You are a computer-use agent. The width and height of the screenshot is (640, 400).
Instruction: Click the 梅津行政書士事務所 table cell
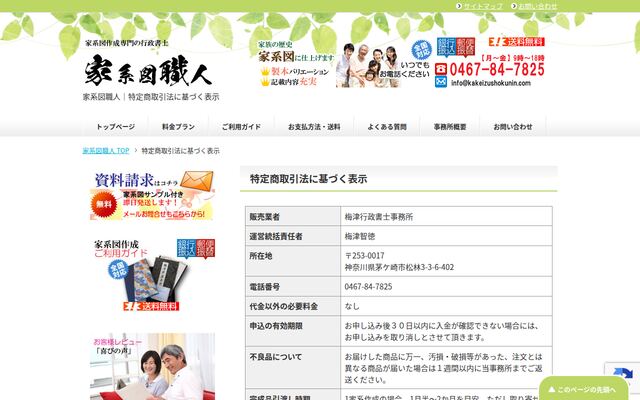point(447,217)
